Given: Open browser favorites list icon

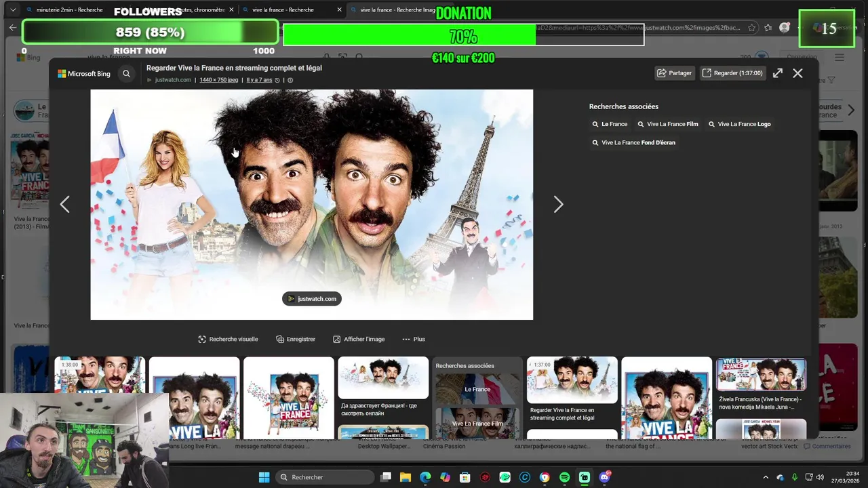Looking at the screenshot, I should click(x=768, y=28).
